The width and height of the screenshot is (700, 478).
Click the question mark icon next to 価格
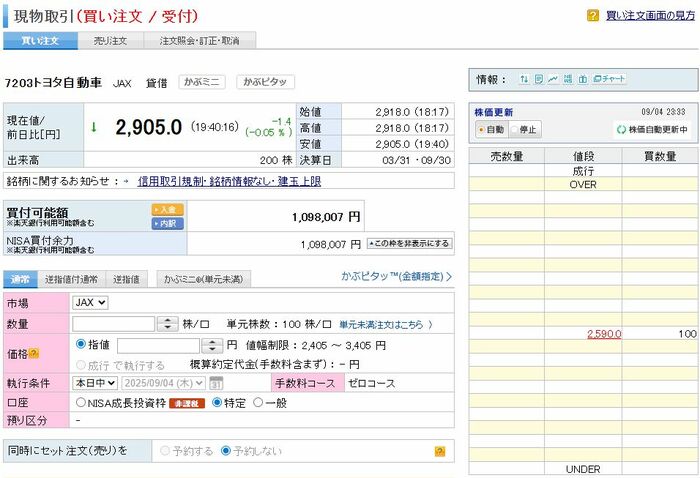pos(34,353)
